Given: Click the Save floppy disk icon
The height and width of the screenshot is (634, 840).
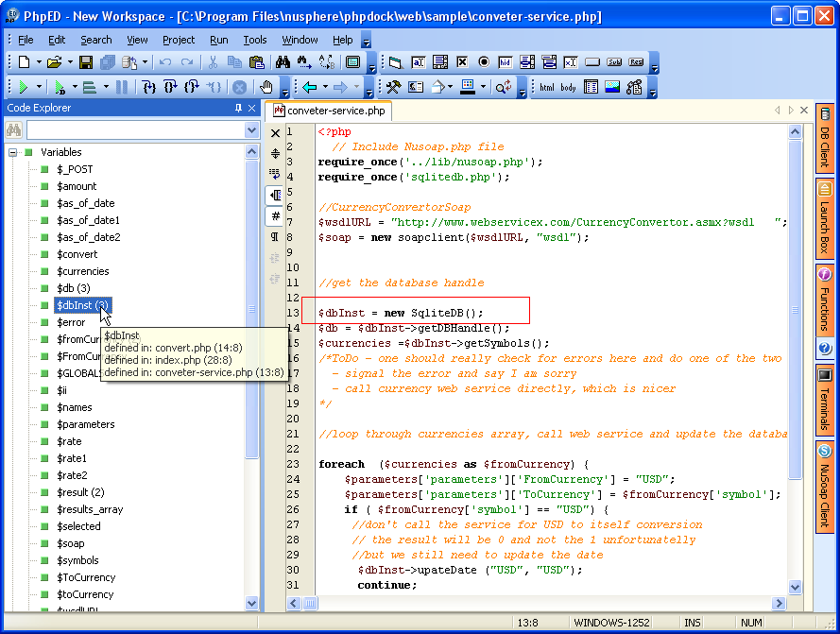Looking at the screenshot, I should pyautogui.click(x=86, y=62).
